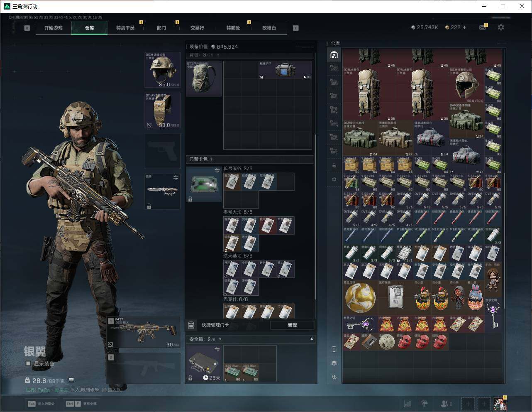
Task: Select the K437 primary weapon slot
Action: click(x=144, y=333)
